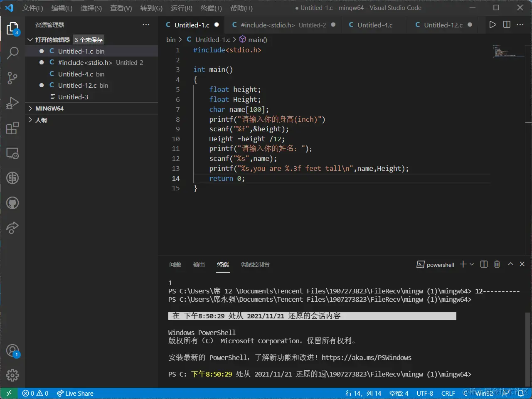Open the 查看(V) menu
532x399 pixels.
point(121,8)
